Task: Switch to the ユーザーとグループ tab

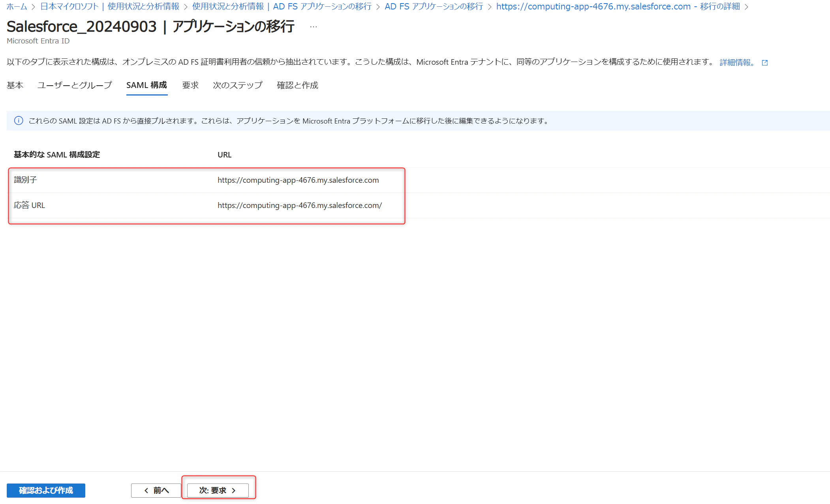Action: (x=75, y=85)
